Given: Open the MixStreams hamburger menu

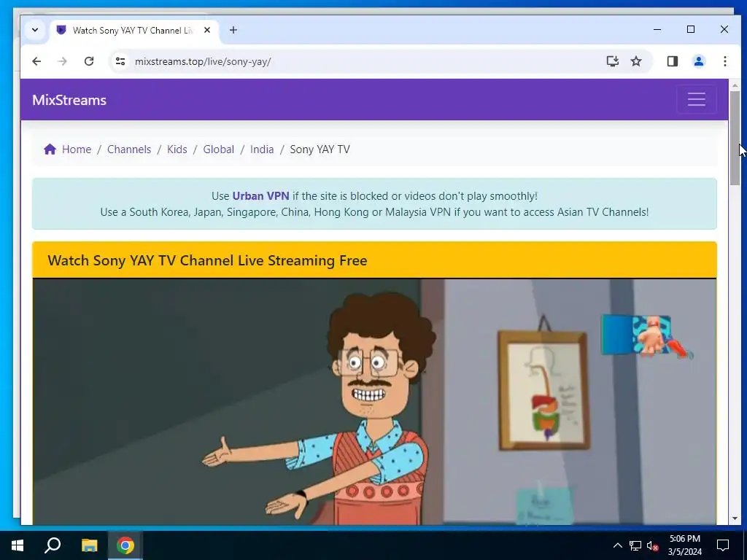Looking at the screenshot, I should 697,99.
